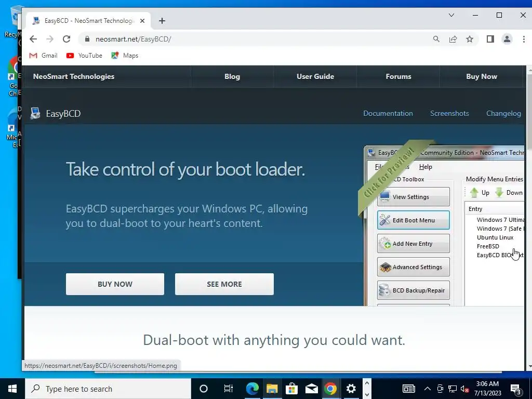The width and height of the screenshot is (532, 399).
Task: Open Task View on the taskbar
Action: [229, 389]
